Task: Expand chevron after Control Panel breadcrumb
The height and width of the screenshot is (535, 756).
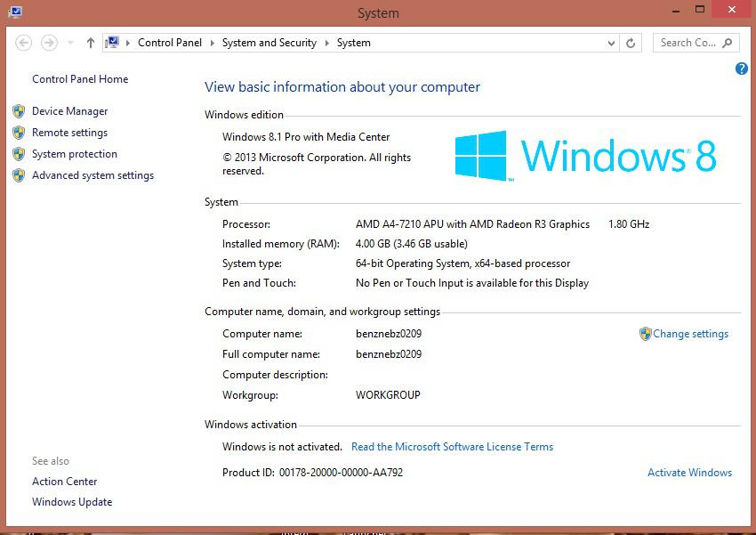Action: click(213, 43)
